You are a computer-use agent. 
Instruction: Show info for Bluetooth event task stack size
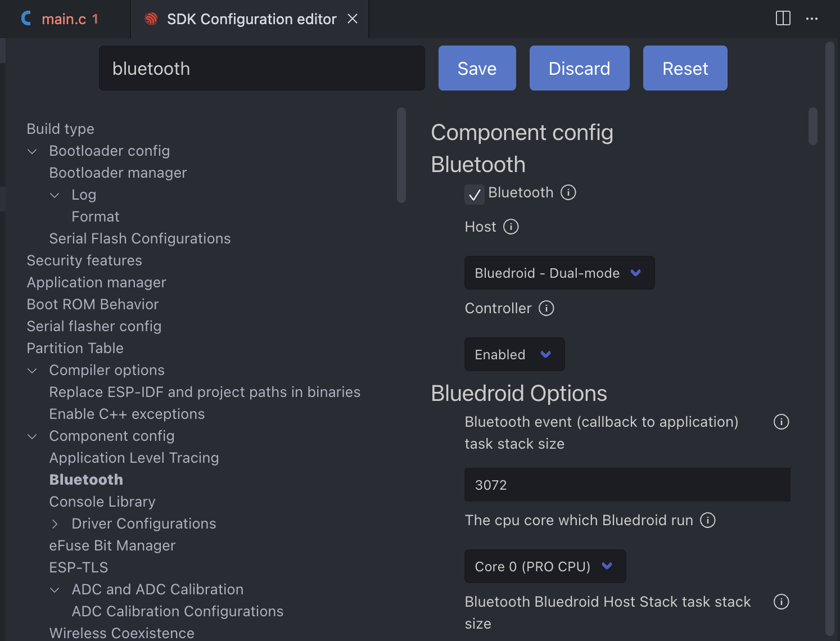[x=782, y=422]
